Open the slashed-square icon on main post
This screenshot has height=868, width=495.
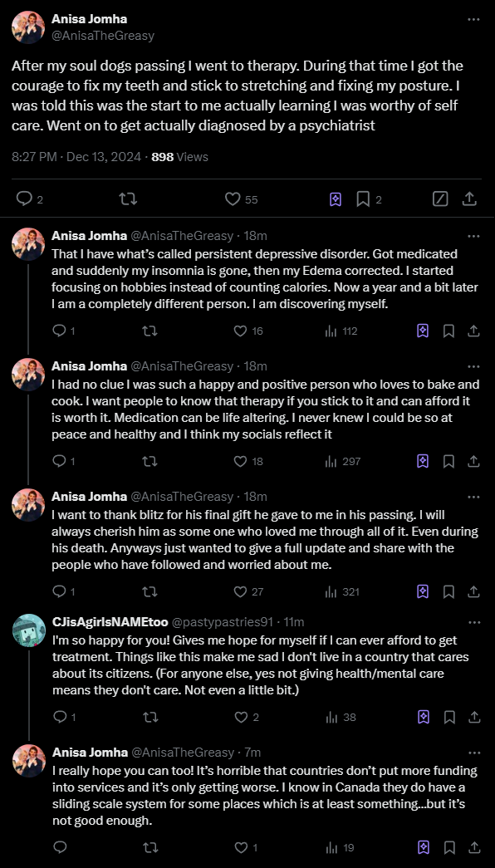[440, 199]
